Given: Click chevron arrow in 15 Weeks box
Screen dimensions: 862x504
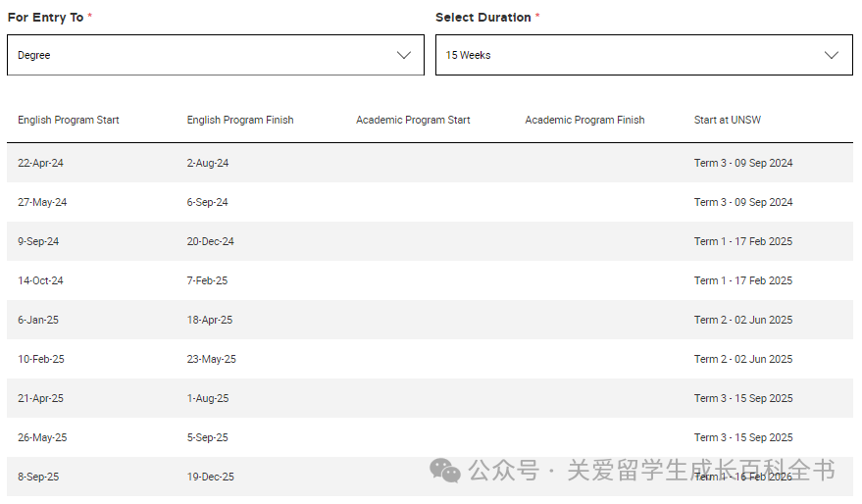Looking at the screenshot, I should pyautogui.click(x=833, y=55).
